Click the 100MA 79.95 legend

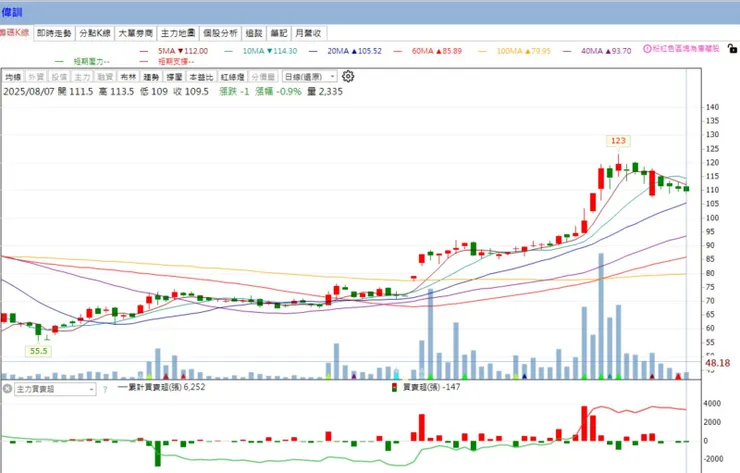(514, 51)
